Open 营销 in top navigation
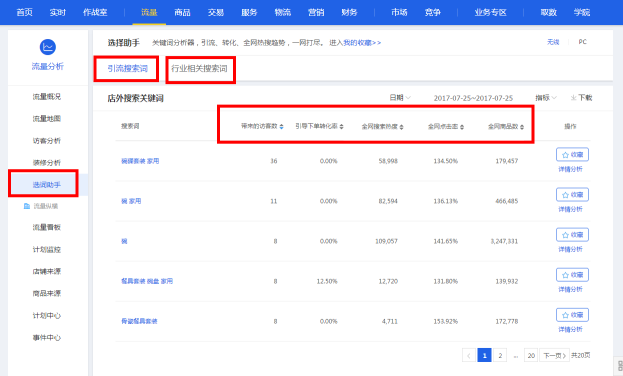Viewport: 623px width, 376px height. coord(316,12)
